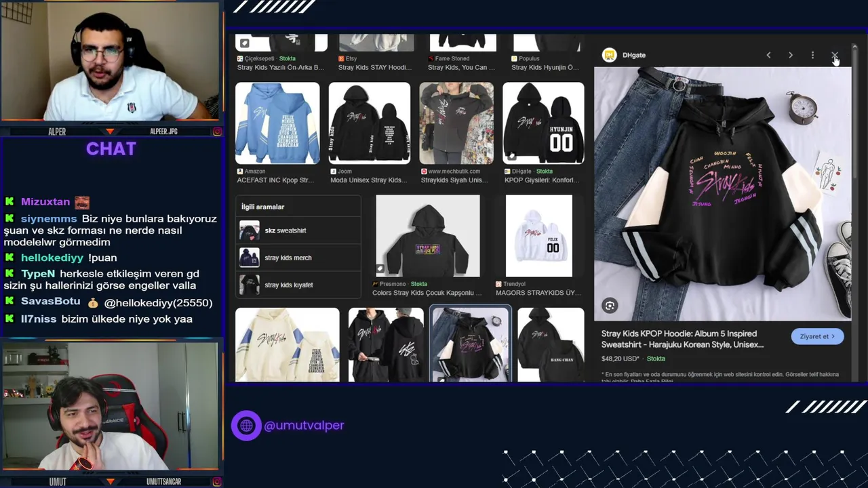Click the Etsy favicon
The height and width of the screenshot is (488, 868).
[341, 59]
